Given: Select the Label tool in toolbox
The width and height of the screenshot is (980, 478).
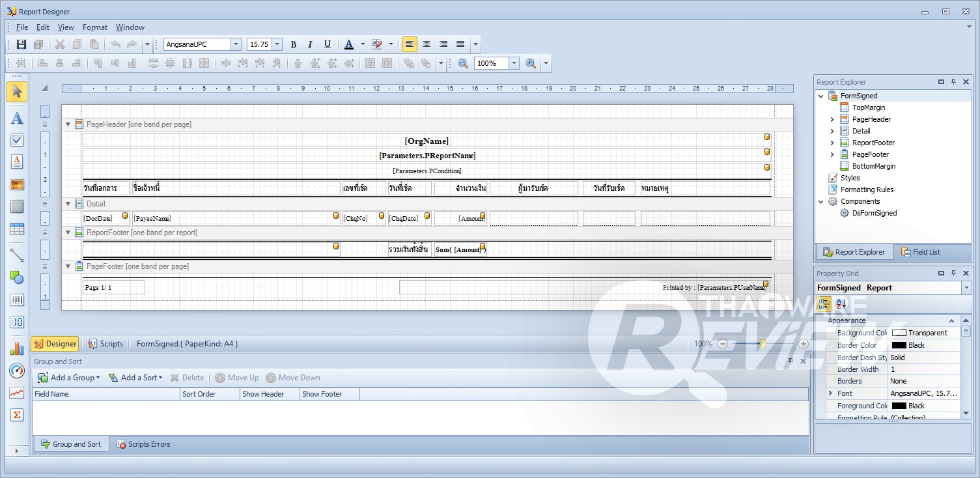Looking at the screenshot, I should point(17,118).
